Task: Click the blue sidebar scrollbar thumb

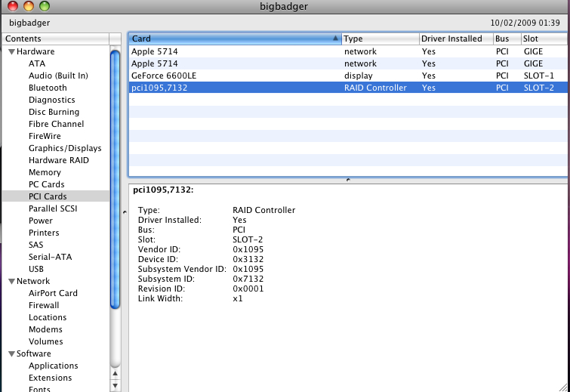Action: tap(116, 180)
